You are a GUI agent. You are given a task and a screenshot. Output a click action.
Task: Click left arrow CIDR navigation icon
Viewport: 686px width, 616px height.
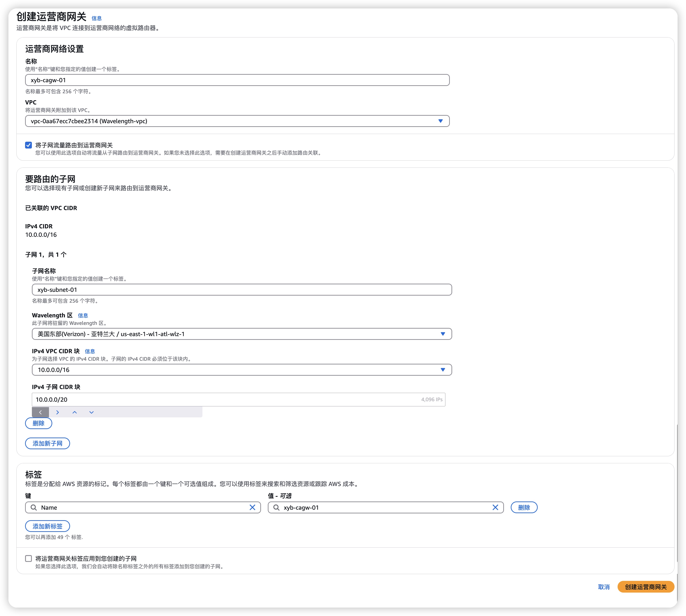(40, 412)
